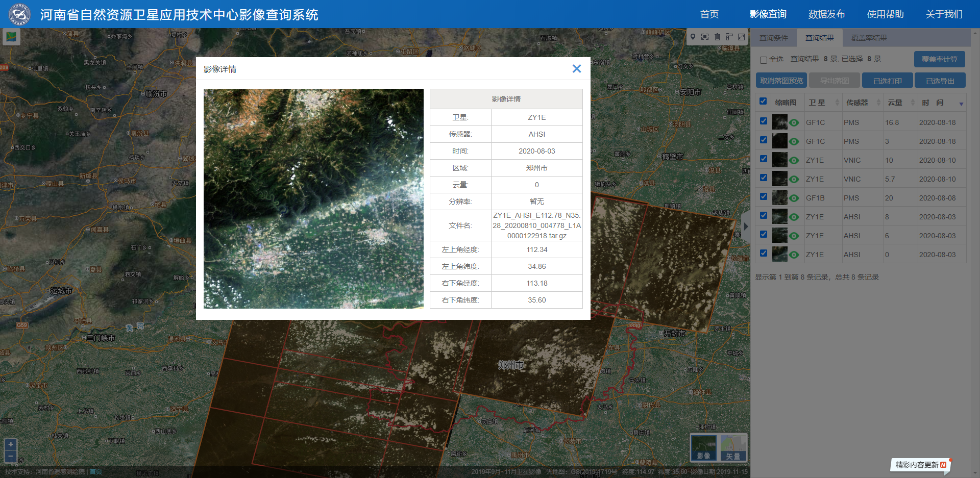Viewport: 980px width, 478px height.
Task: Uncheck the GF1C cloud 3 row checkbox
Action: click(764, 140)
